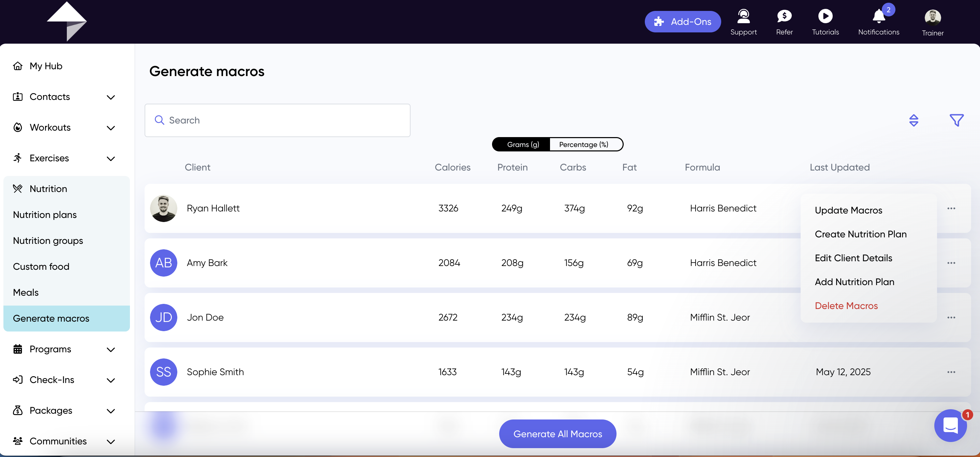Click Jon Doe's Mifflin St. Jeor formula

click(720, 318)
